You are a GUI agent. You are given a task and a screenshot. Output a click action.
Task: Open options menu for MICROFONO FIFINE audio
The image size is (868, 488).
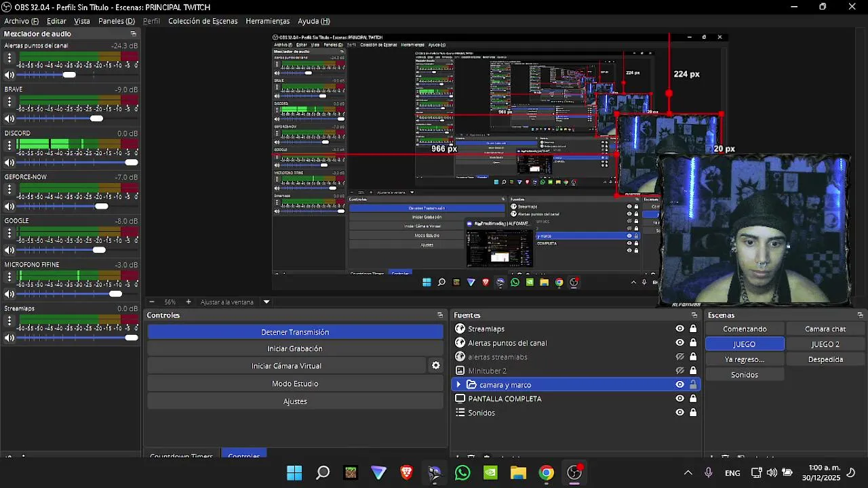(9, 277)
